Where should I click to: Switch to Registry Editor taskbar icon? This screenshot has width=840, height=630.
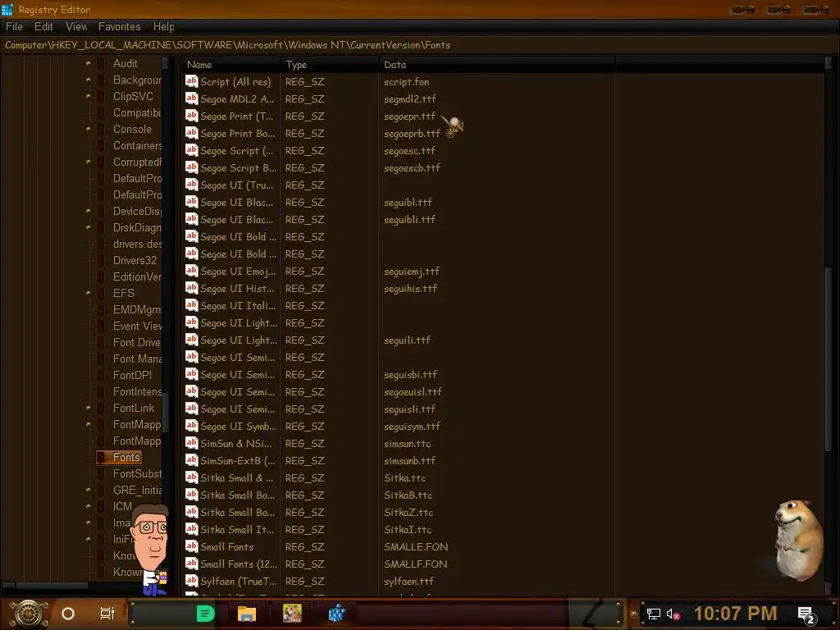pyautogui.click(x=337, y=614)
